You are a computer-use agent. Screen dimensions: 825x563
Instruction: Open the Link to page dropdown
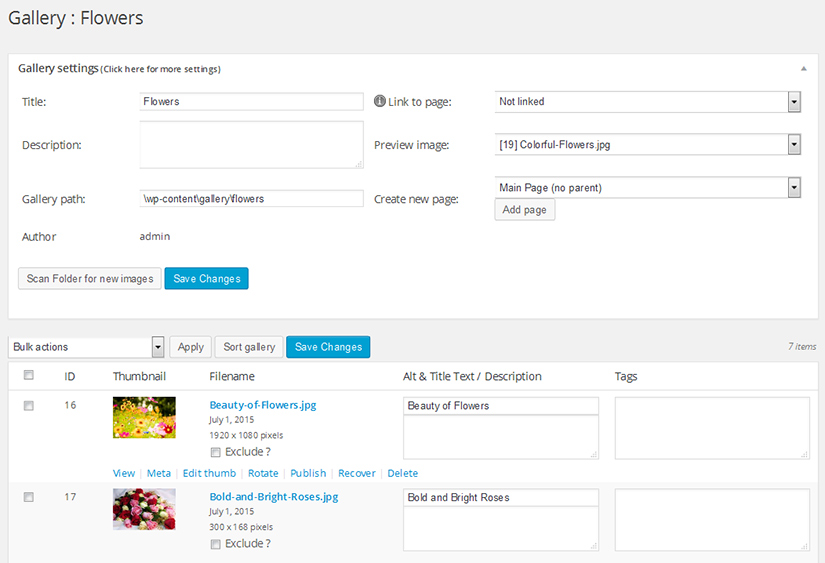click(x=648, y=102)
